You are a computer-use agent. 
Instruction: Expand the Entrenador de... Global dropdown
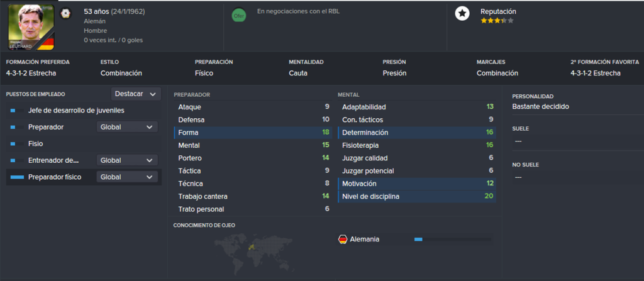pos(127,160)
